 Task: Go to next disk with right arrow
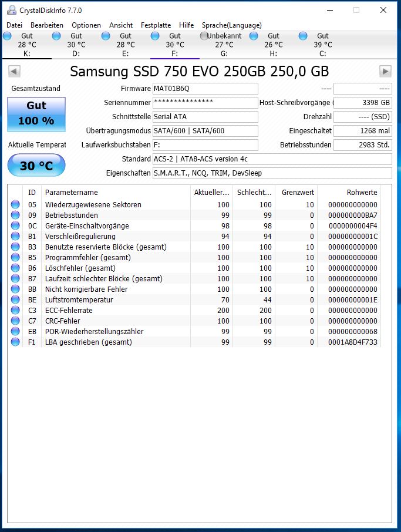[x=385, y=71]
